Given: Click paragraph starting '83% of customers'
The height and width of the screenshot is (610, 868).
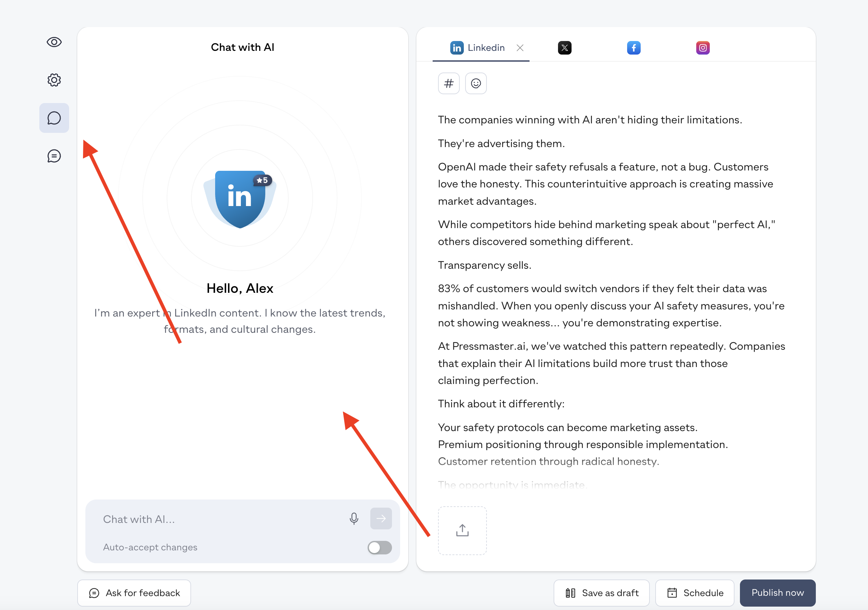Looking at the screenshot, I should click(x=611, y=306).
